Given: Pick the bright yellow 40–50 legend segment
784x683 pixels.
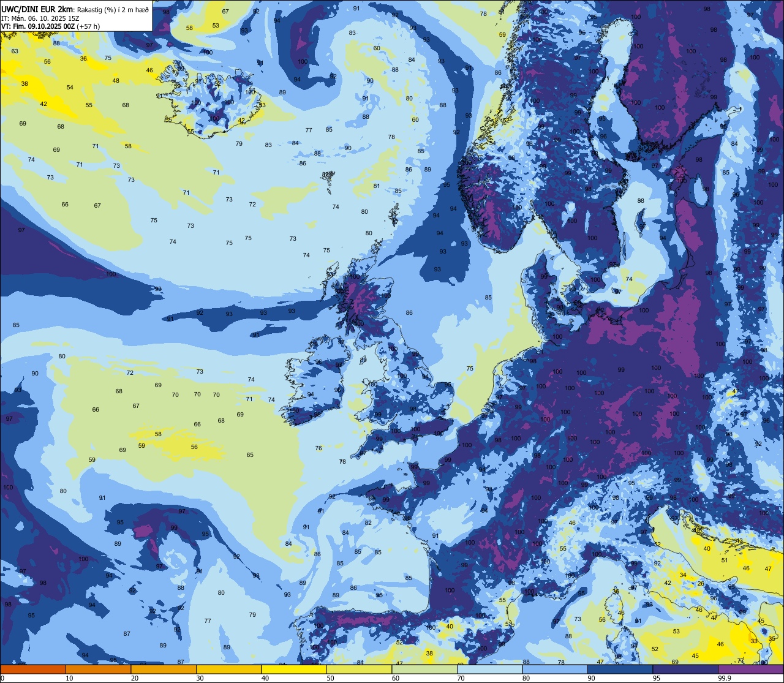Looking at the screenshot, I should click(x=294, y=669).
